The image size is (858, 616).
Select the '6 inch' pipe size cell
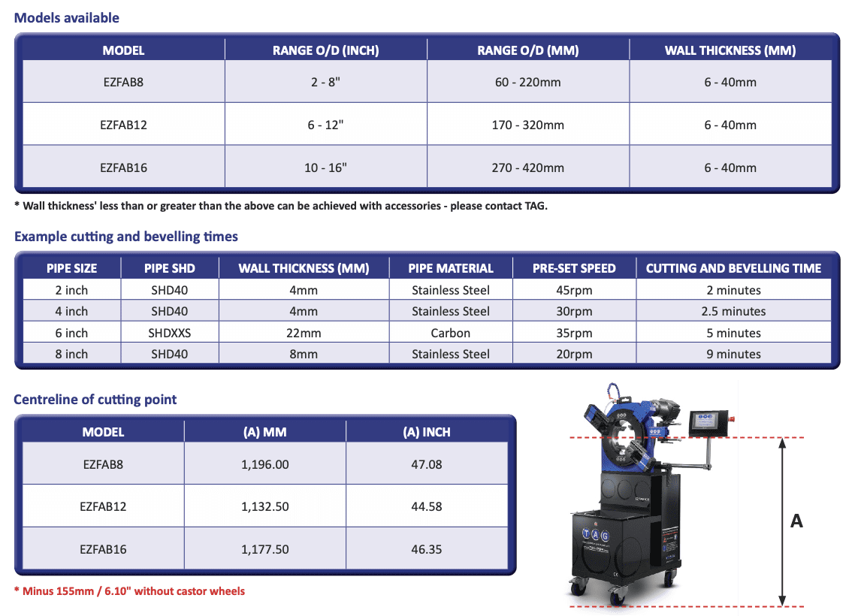click(x=71, y=333)
